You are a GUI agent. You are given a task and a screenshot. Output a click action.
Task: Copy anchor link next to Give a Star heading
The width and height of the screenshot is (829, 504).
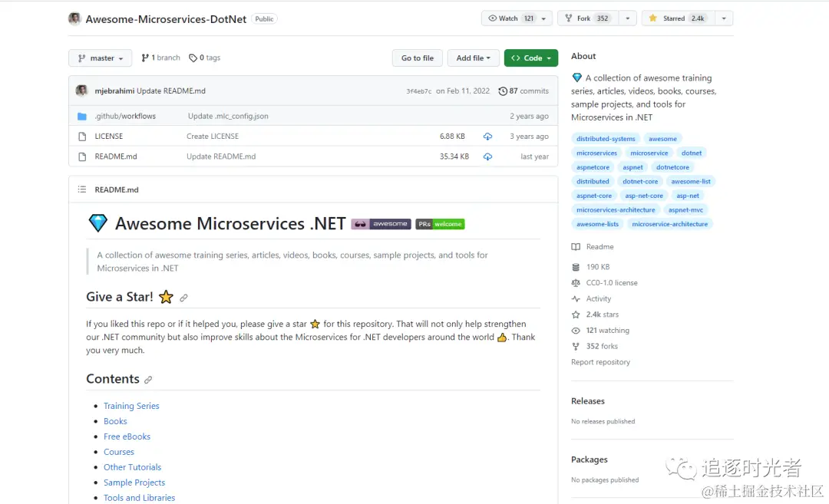point(183,298)
